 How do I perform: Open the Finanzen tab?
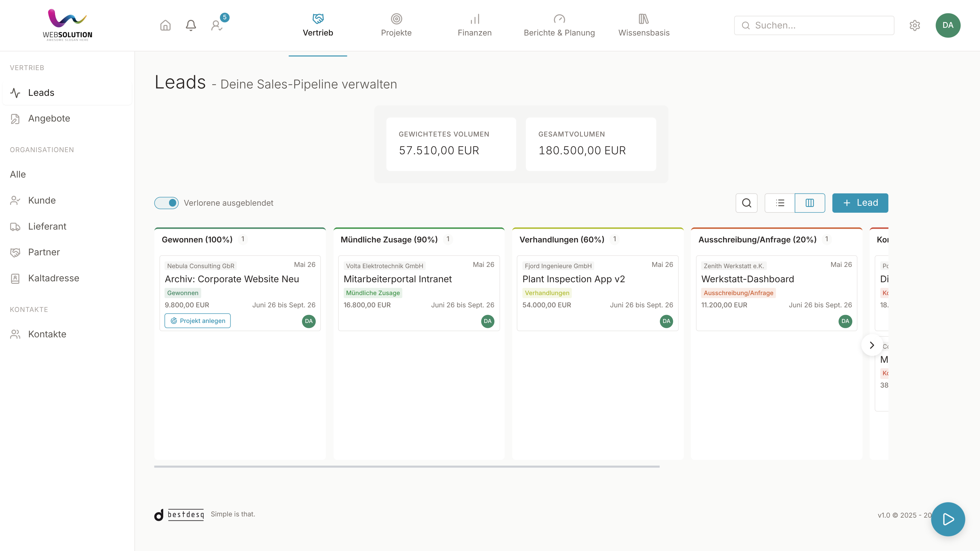[474, 25]
